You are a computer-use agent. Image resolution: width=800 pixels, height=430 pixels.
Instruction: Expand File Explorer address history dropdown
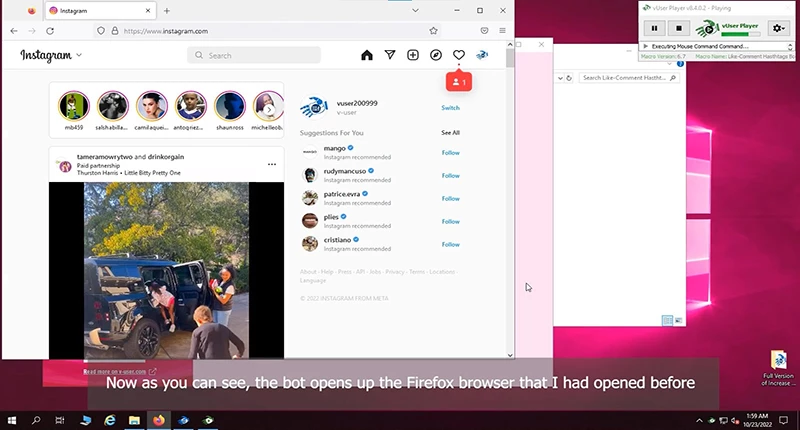[x=560, y=78]
